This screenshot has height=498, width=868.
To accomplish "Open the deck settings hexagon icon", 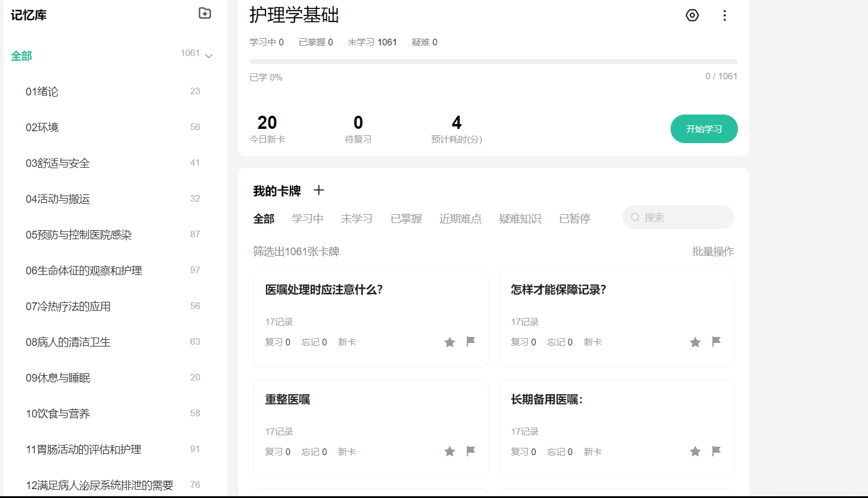I will coord(692,16).
